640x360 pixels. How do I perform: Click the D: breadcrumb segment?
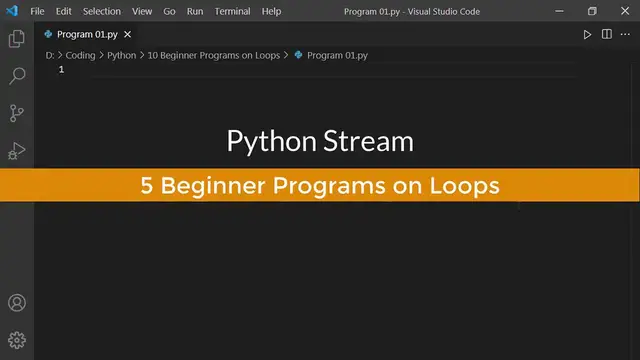coord(50,56)
